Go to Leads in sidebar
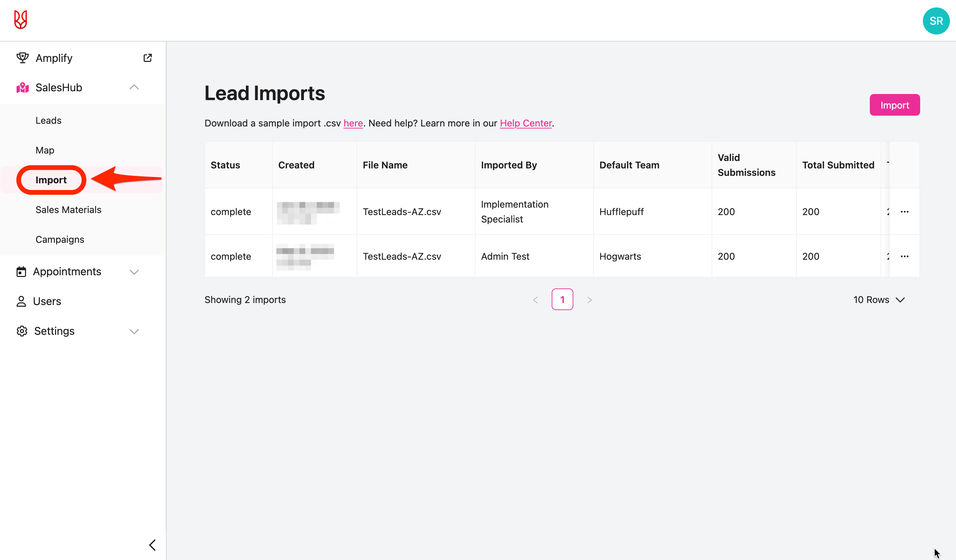The height and width of the screenshot is (560, 956). click(49, 120)
